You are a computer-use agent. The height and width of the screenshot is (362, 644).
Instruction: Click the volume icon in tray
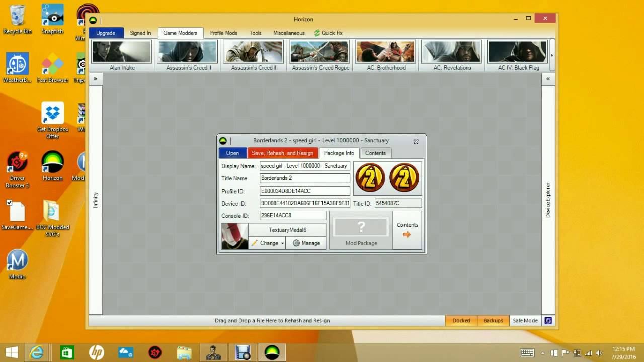599,353
